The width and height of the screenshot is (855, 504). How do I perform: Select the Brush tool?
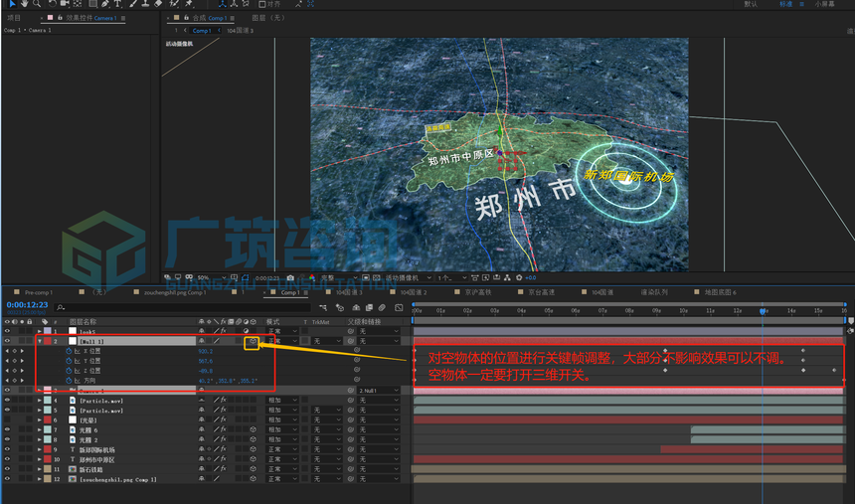(x=133, y=3)
